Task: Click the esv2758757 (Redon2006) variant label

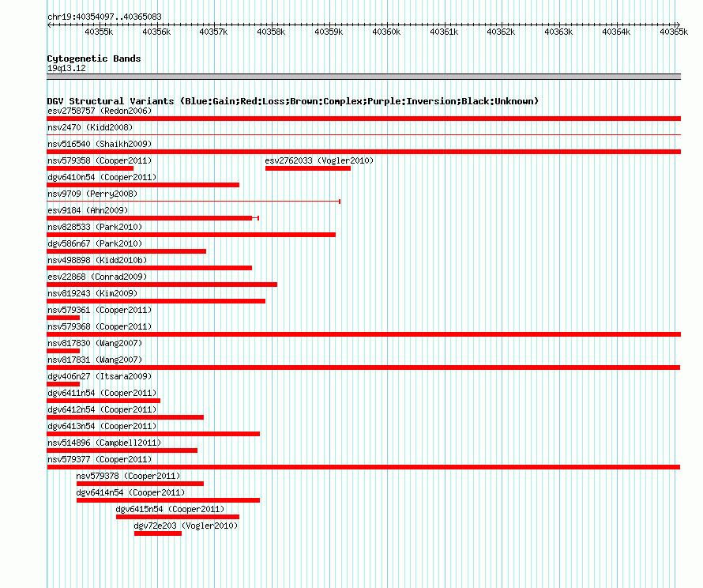Action: [x=100, y=111]
